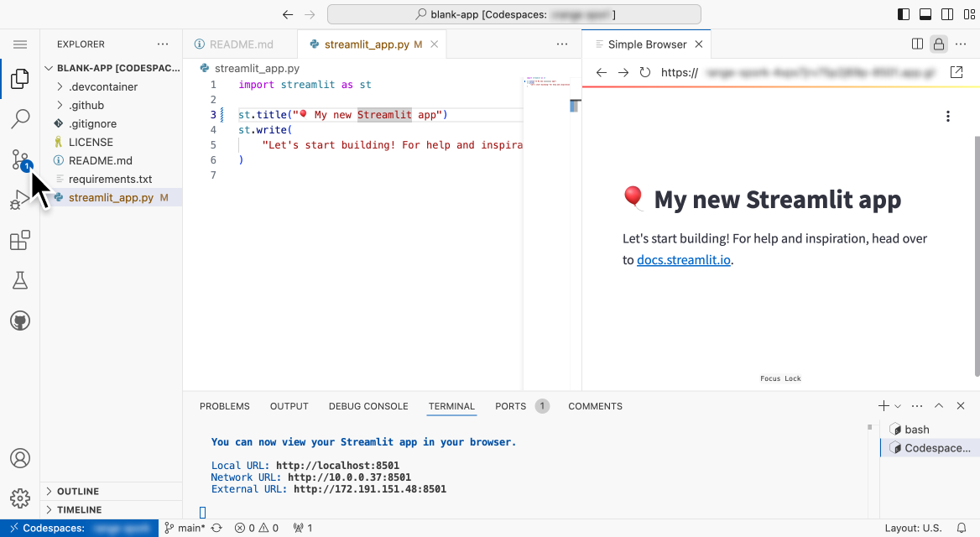The height and width of the screenshot is (537, 980).
Task: Lock the Simple Browser preview tab
Action: pos(938,44)
